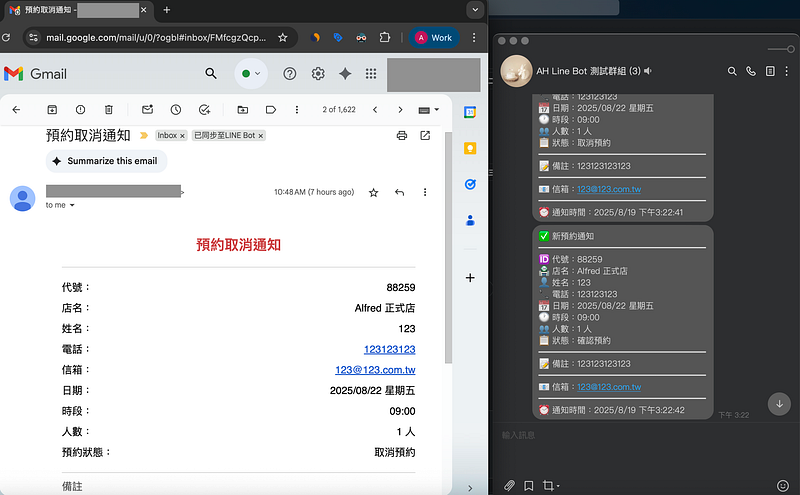Jump to latest message with down arrow
The height and width of the screenshot is (495, 800).
point(780,404)
